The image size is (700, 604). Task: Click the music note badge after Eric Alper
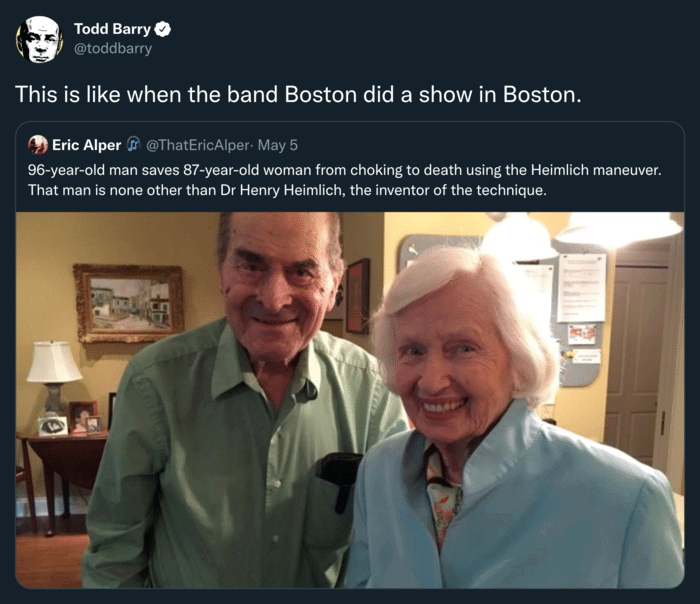pyautogui.click(x=133, y=144)
